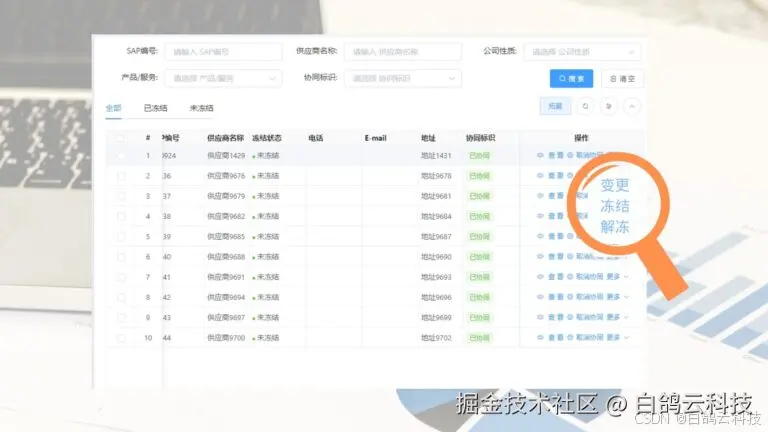
Task: View details of 供应商9694 row
Action: coord(550,297)
